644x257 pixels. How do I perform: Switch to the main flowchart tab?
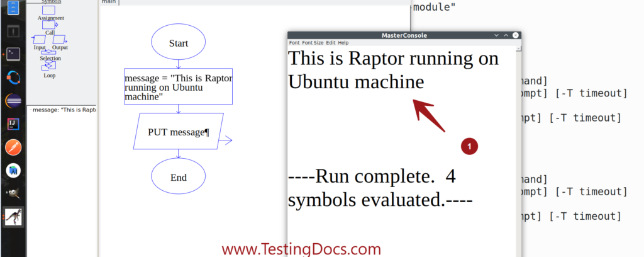pyautogui.click(x=109, y=2)
